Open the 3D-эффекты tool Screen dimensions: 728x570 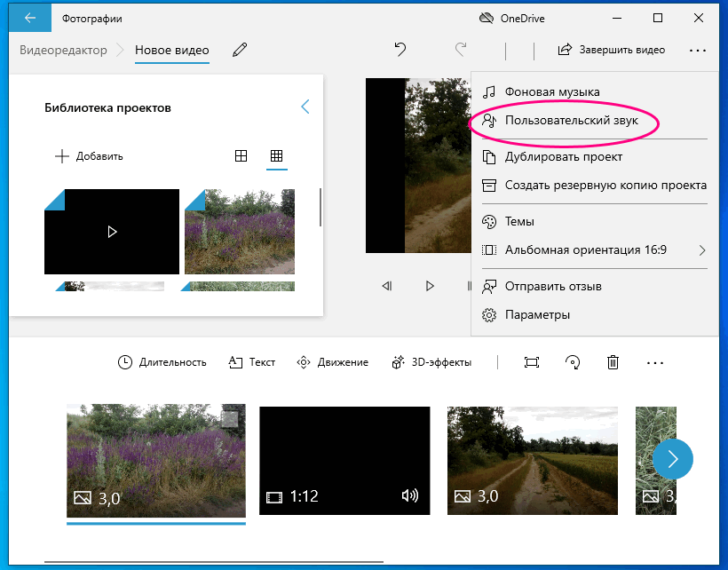point(431,362)
